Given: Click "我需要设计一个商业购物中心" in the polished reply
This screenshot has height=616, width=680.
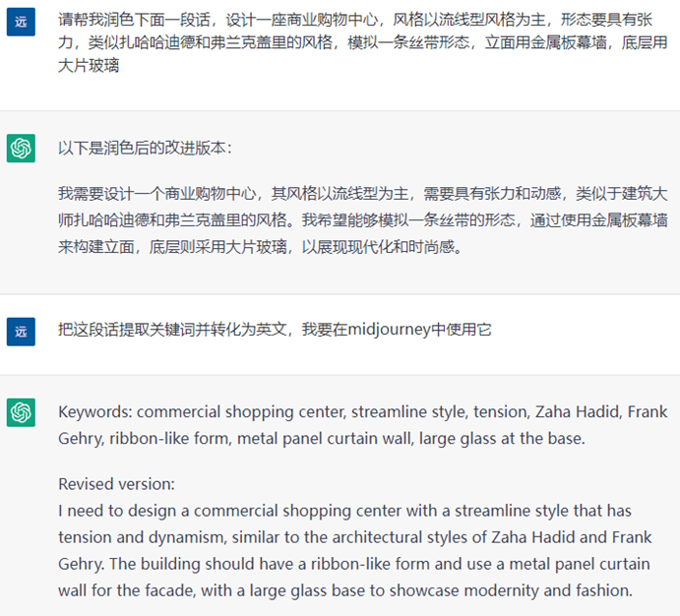Looking at the screenshot, I should tap(159, 193).
